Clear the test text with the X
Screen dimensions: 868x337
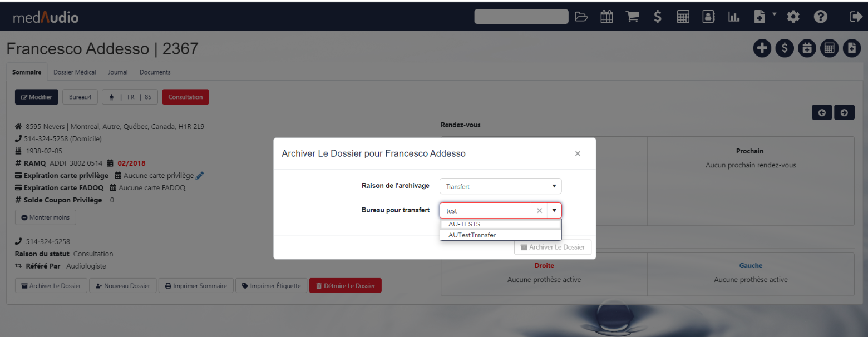pyautogui.click(x=539, y=211)
